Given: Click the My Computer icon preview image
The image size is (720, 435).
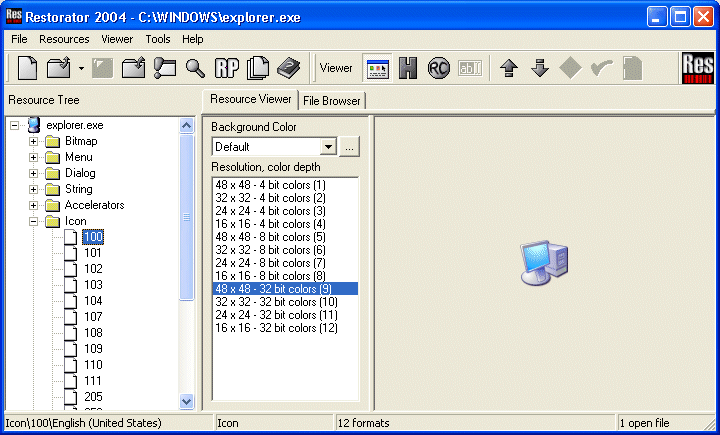Looking at the screenshot, I should click(544, 263).
